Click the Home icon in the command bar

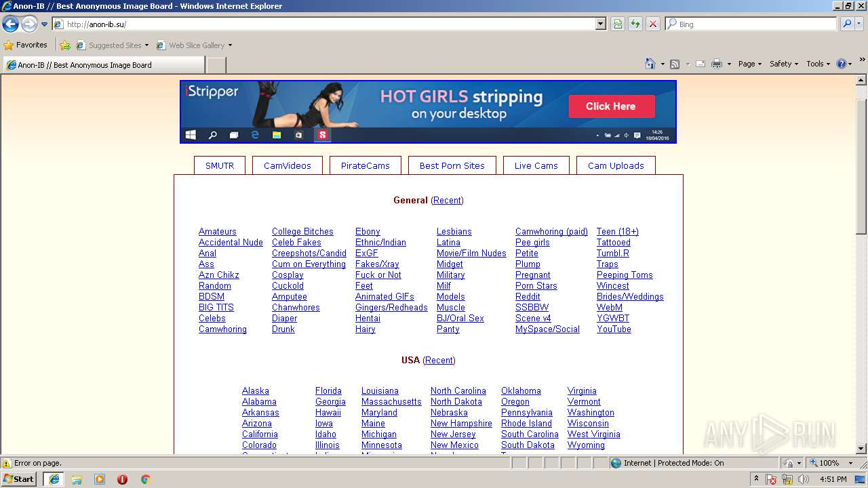[650, 64]
